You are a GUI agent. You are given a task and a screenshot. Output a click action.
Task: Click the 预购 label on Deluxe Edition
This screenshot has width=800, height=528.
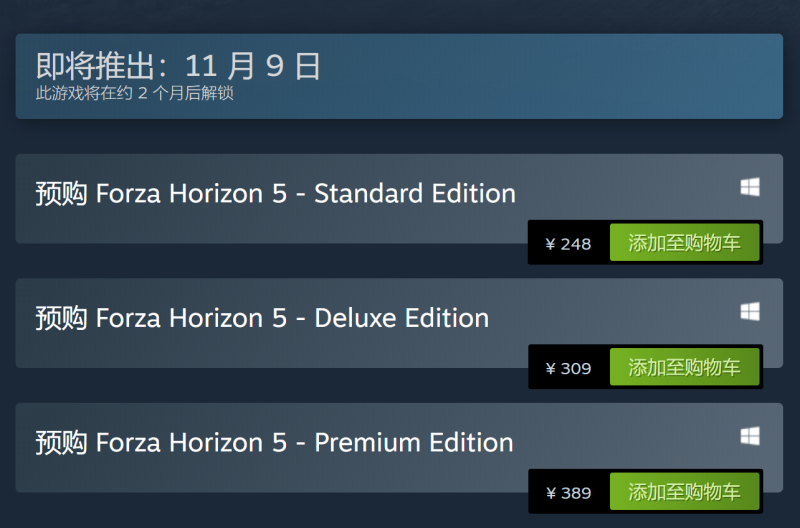[x=61, y=318]
